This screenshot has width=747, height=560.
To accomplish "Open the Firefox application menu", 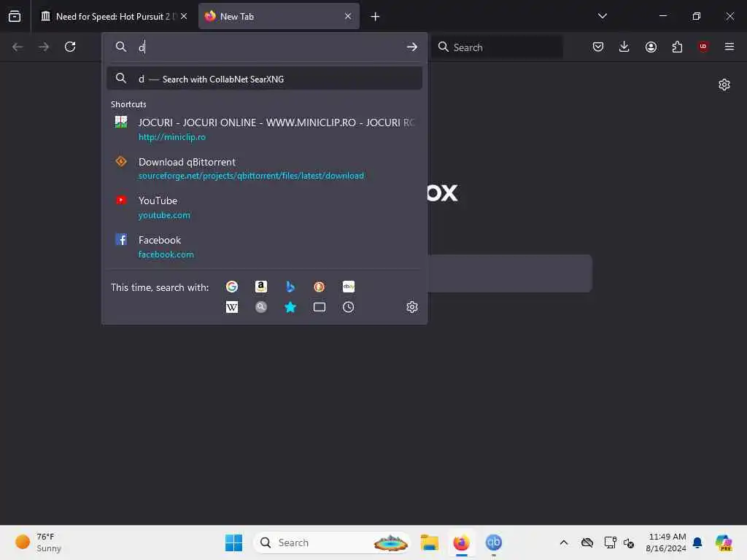I will (x=729, y=47).
